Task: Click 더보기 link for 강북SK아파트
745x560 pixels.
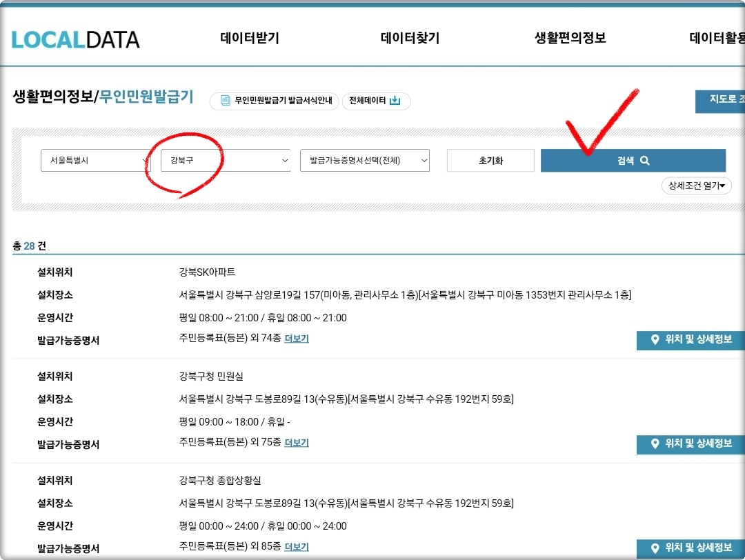Action: tap(297, 339)
